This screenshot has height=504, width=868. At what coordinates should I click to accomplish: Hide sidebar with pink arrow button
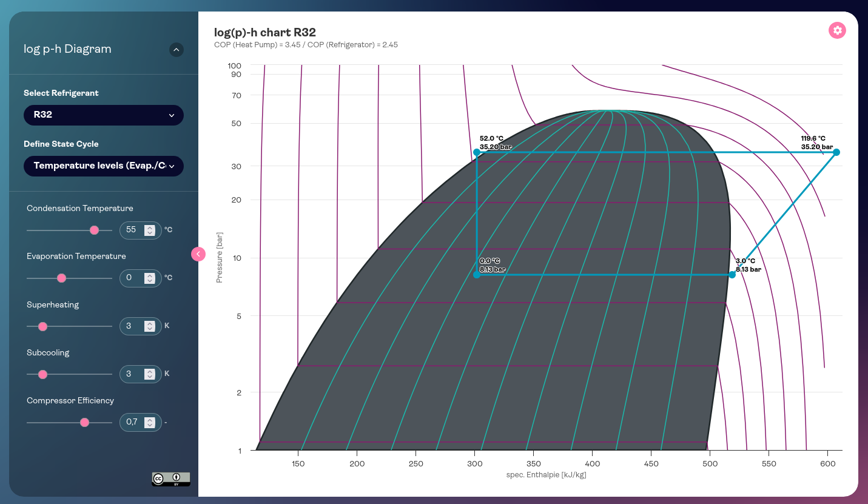tap(198, 254)
